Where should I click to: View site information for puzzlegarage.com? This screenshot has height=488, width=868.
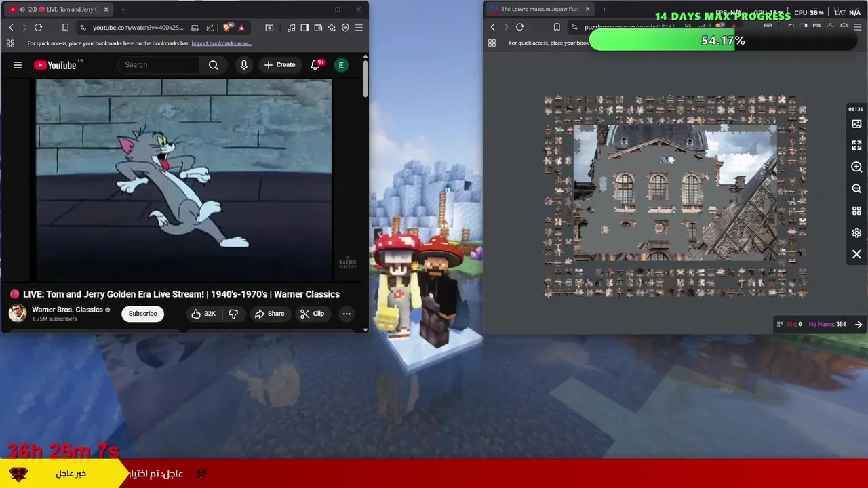[574, 27]
